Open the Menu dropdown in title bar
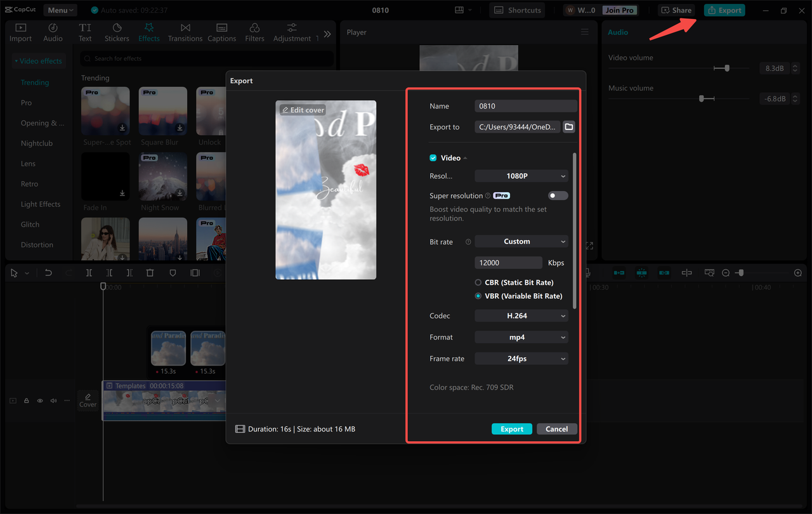 pyautogui.click(x=60, y=10)
